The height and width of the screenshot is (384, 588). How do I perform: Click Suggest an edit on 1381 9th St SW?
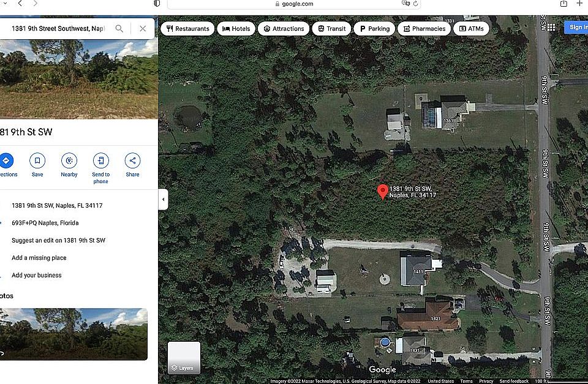tap(59, 240)
